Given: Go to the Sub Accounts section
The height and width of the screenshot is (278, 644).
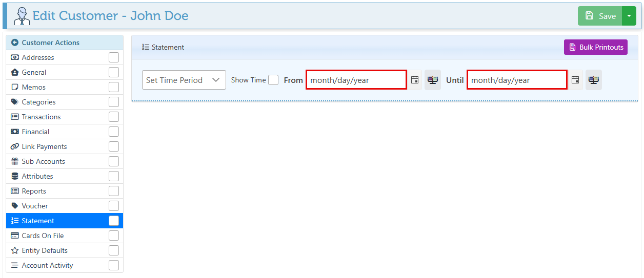Looking at the screenshot, I should pos(43,161).
